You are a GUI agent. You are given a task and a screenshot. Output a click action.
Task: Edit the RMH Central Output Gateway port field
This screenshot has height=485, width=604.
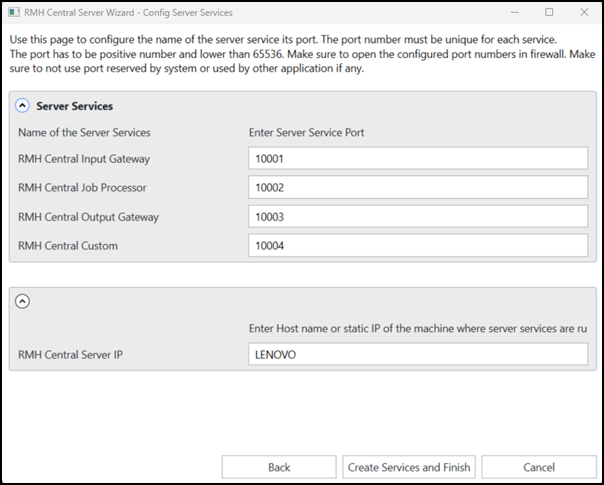click(418, 216)
